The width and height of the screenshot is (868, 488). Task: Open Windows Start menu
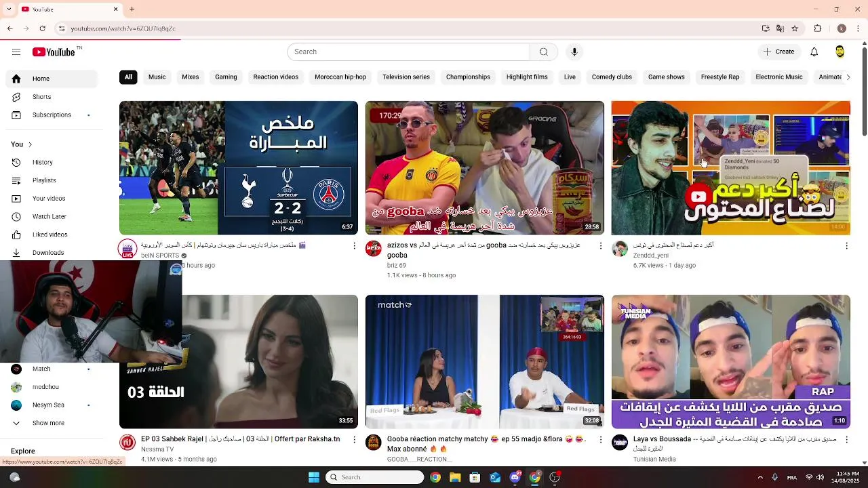pyautogui.click(x=314, y=477)
